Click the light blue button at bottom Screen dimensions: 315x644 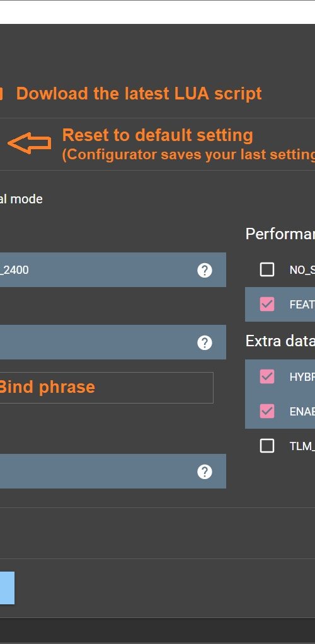[7, 588]
